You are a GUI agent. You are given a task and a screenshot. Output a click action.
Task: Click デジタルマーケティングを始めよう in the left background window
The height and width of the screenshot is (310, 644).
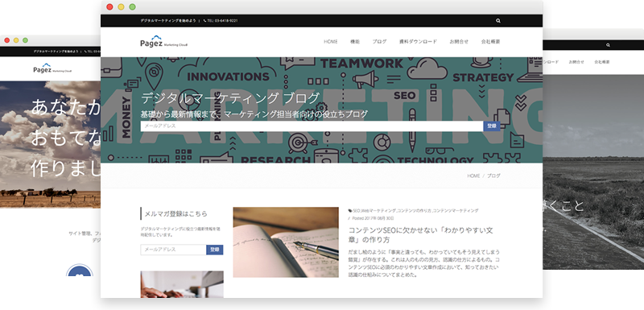coord(56,52)
